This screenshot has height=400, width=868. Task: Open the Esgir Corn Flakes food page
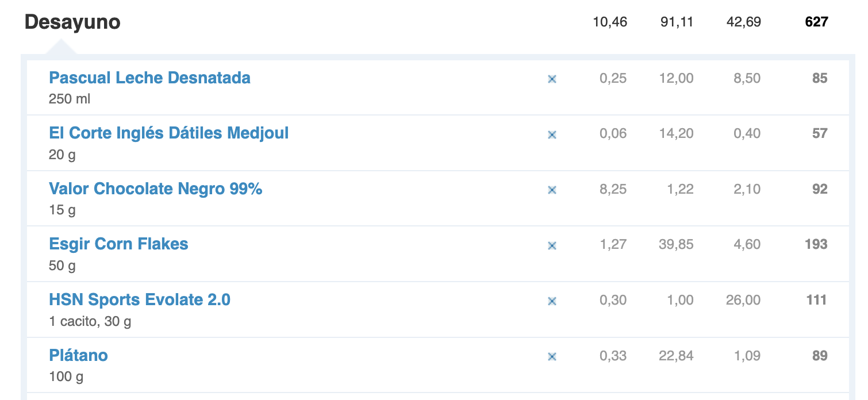pyautogui.click(x=118, y=244)
